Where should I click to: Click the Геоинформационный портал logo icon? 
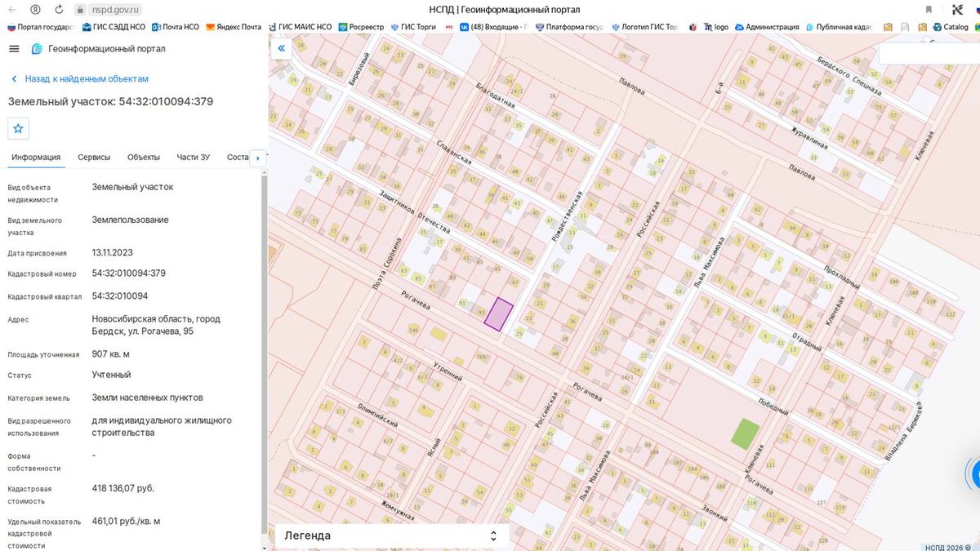point(37,49)
